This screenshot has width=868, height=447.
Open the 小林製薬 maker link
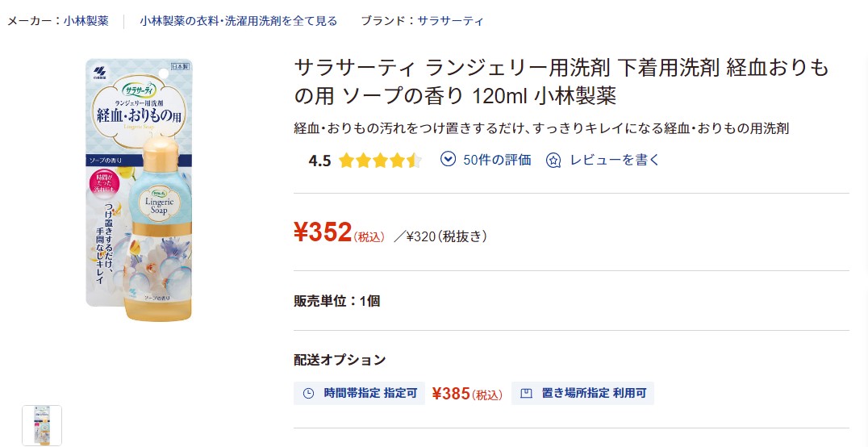click(x=86, y=21)
